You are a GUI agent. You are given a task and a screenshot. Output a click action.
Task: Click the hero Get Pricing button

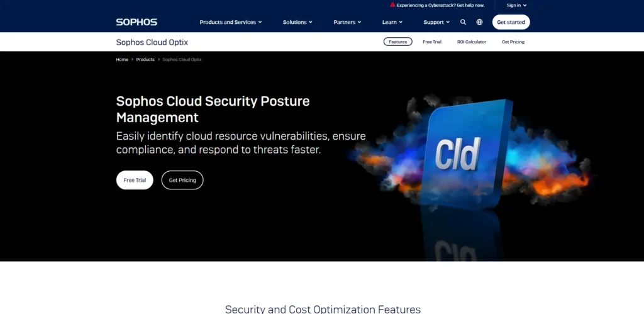[182, 180]
